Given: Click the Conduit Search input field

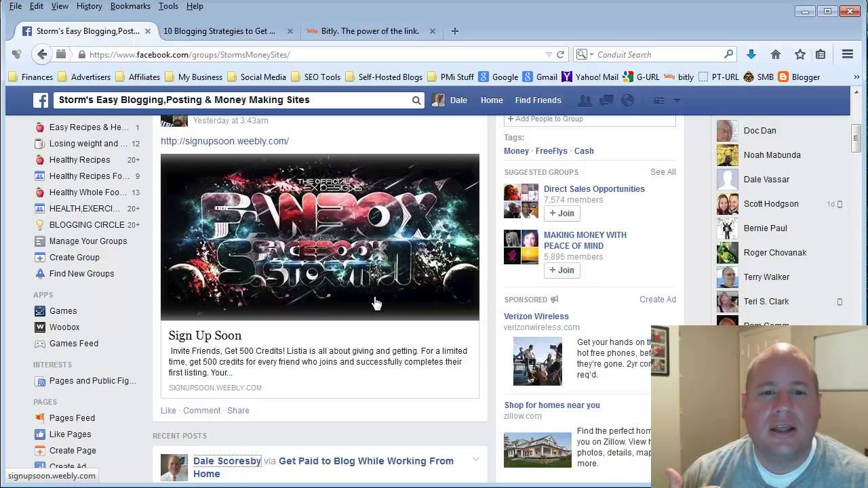Looking at the screenshot, I should click(x=658, y=54).
